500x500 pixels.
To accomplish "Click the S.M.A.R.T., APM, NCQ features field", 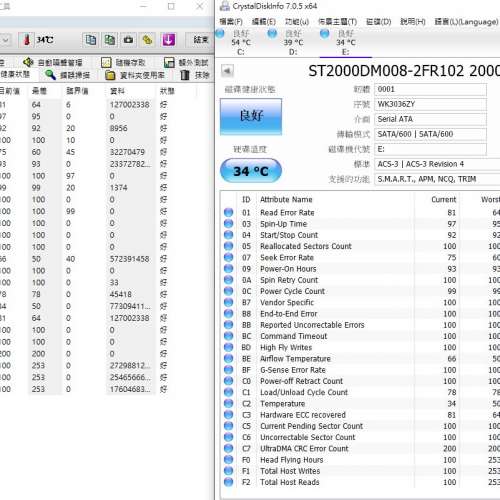I will tap(437, 179).
